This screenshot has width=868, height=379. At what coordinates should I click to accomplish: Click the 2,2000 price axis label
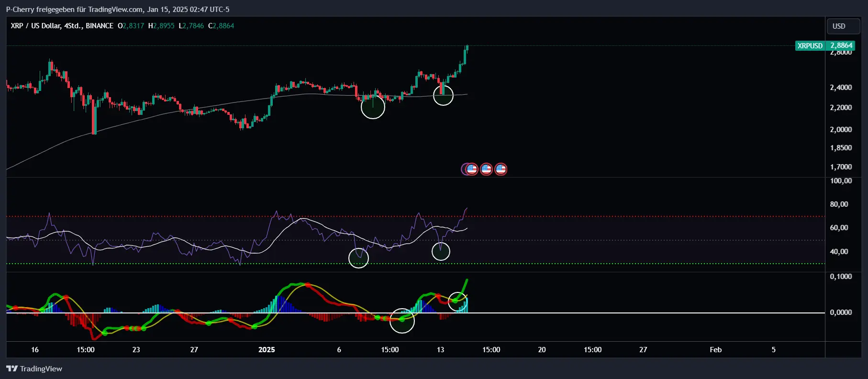tap(841, 107)
